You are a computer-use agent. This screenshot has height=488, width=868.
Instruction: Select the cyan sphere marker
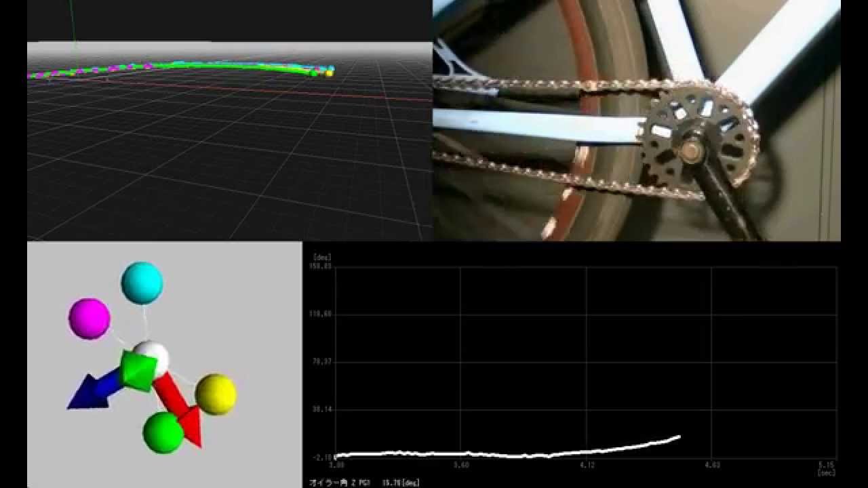[142, 283]
